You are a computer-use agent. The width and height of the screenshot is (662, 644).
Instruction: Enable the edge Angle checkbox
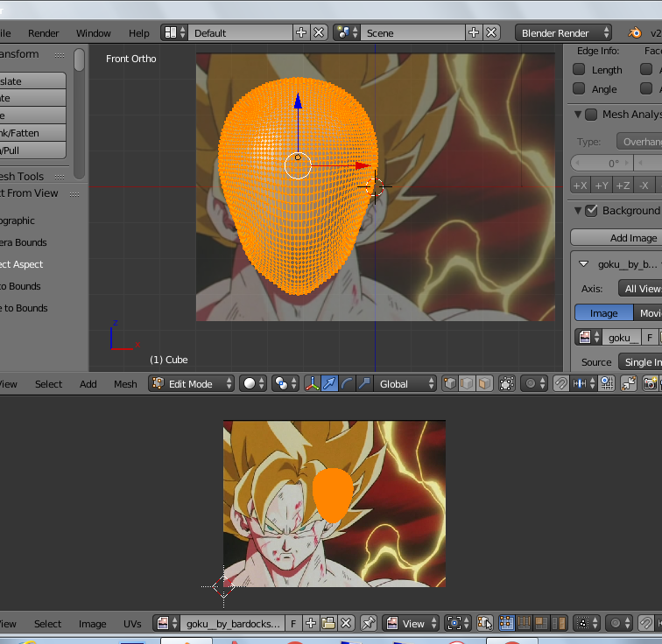tap(579, 89)
